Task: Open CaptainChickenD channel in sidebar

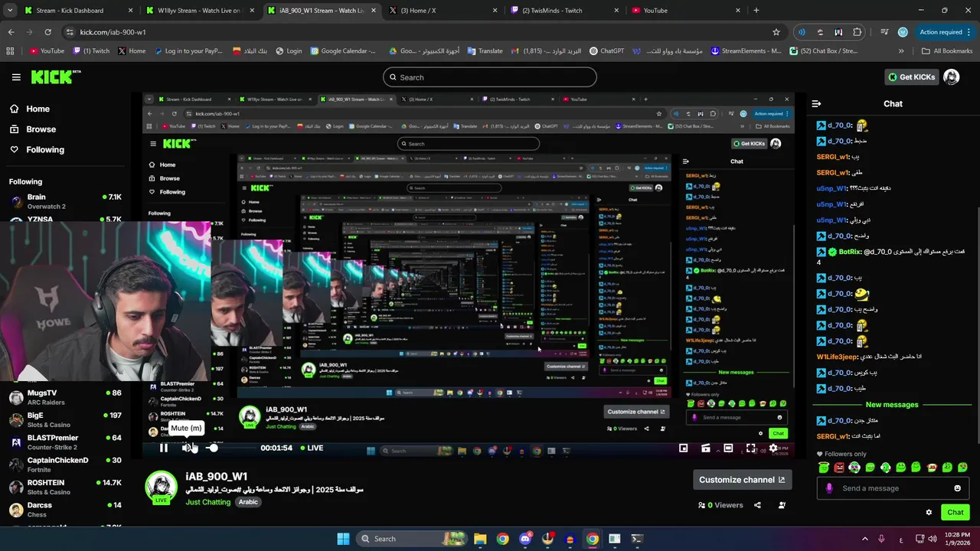Action: (65, 465)
